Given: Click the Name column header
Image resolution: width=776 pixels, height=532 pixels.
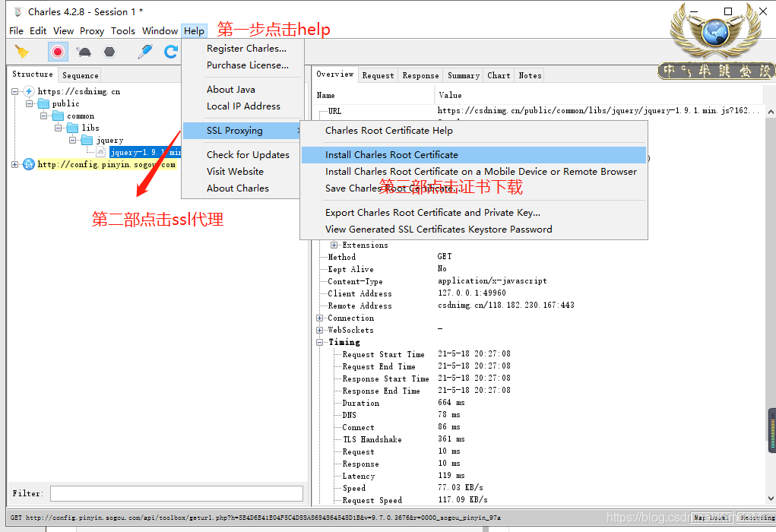Looking at the screenshot, I should [x=325, y=95].
